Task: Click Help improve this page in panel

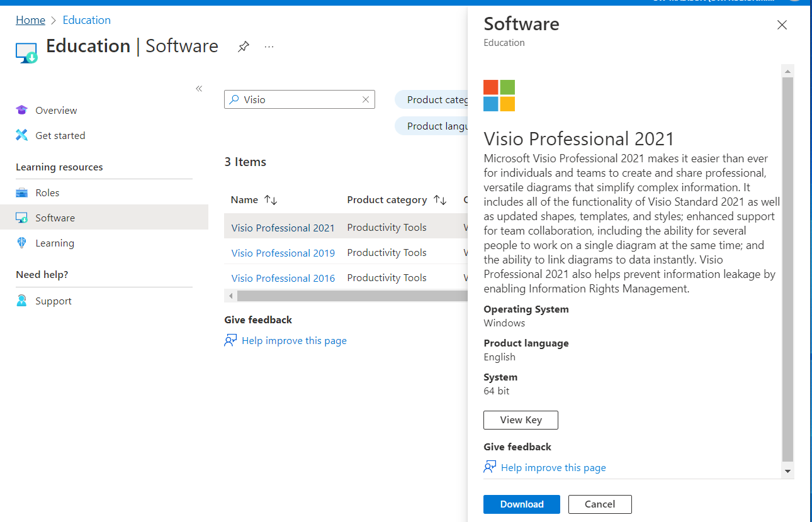Action: [x=553, y=467]
